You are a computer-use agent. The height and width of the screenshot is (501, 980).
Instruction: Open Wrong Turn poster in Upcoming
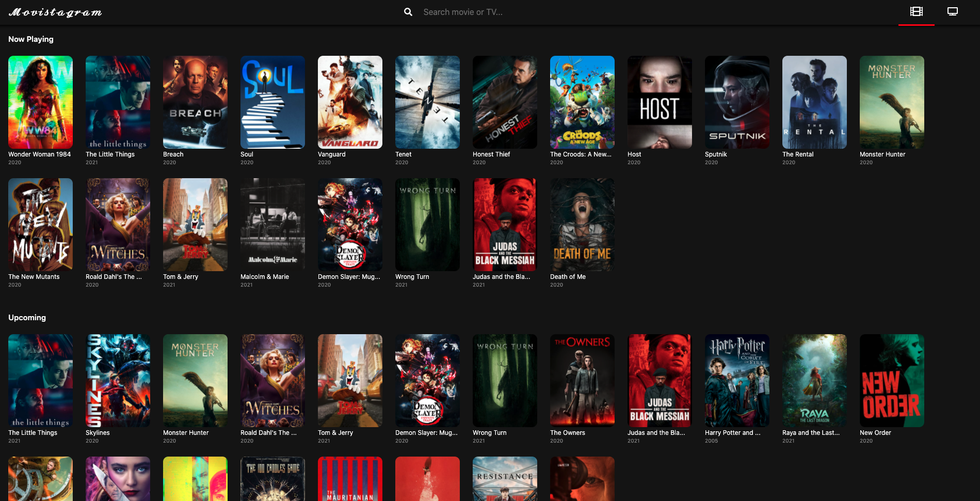pos(505,381)
